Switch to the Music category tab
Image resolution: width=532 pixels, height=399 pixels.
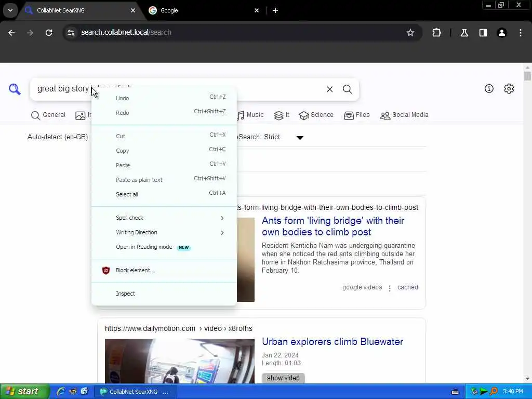[250, 115]
